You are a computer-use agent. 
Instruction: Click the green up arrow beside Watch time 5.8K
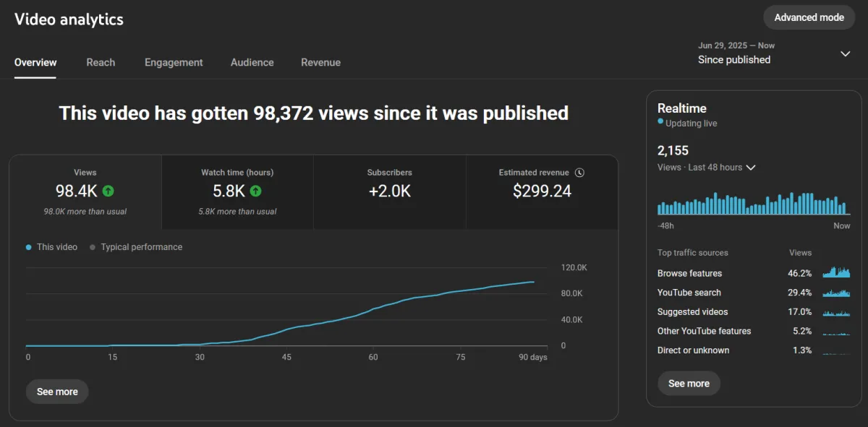click(255, 191)
